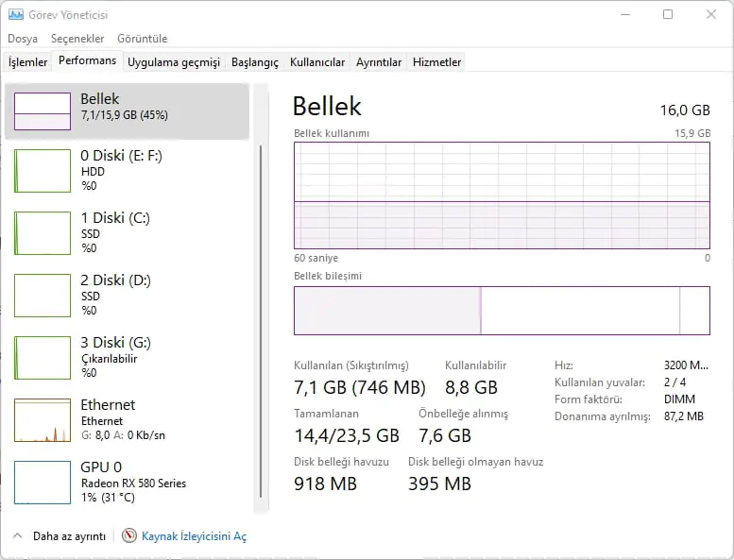Viewport: 734px width, 560px height.
Task: Click the 'DIMM' form factor value
Action: [679, 399]
